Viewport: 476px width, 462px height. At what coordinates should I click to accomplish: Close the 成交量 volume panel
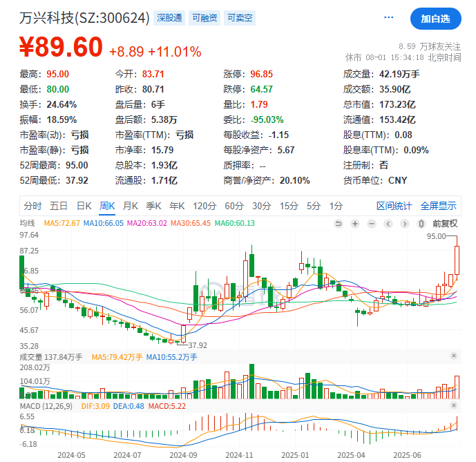click(454, 356)
